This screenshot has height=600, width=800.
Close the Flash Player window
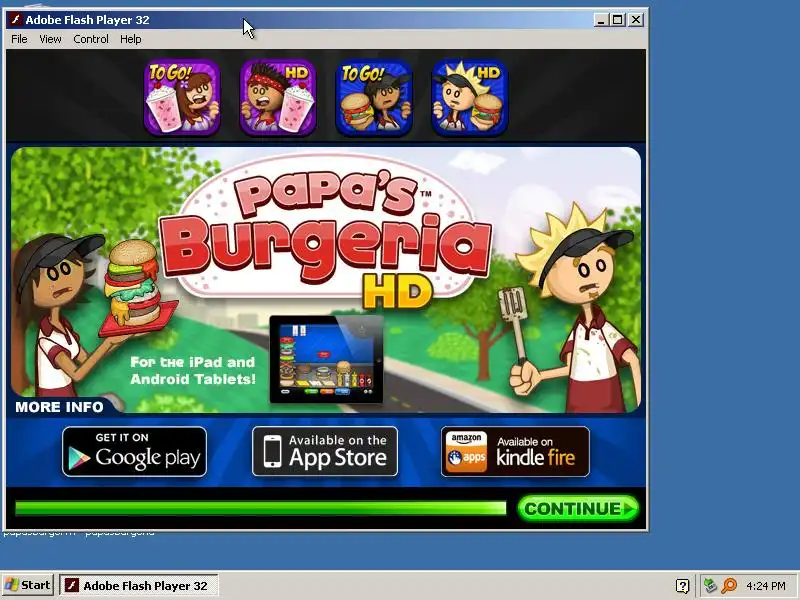(636, 20)
